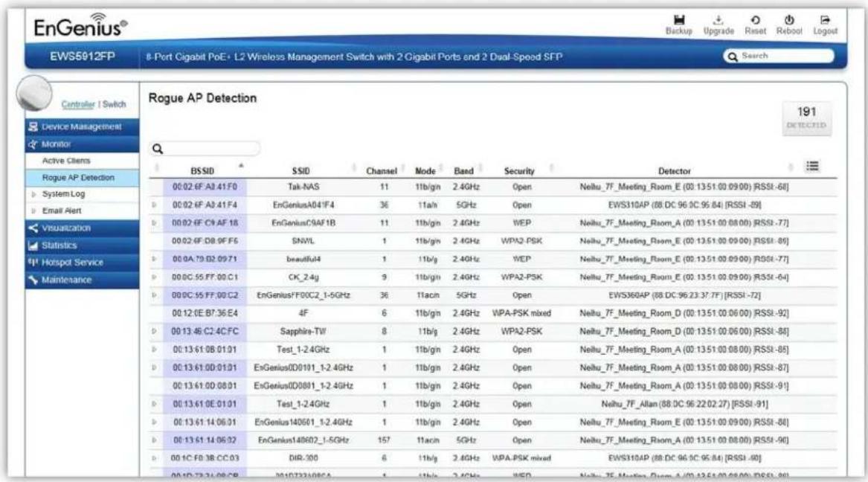Open the column list icon

pos(812,166)
